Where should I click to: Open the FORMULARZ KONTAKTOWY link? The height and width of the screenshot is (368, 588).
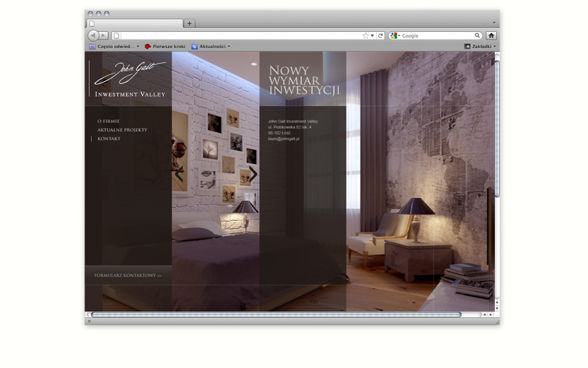(128, 275)
